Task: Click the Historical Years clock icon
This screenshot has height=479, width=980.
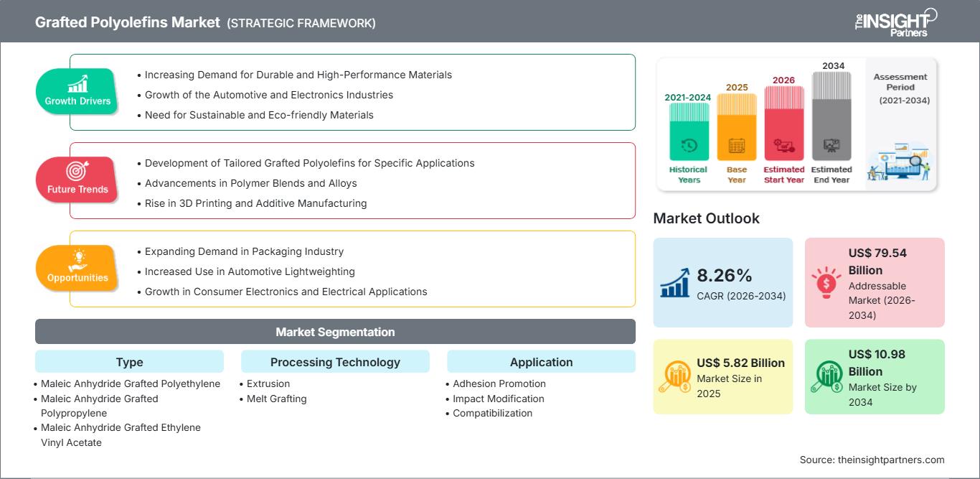Action: pos(689,146)
